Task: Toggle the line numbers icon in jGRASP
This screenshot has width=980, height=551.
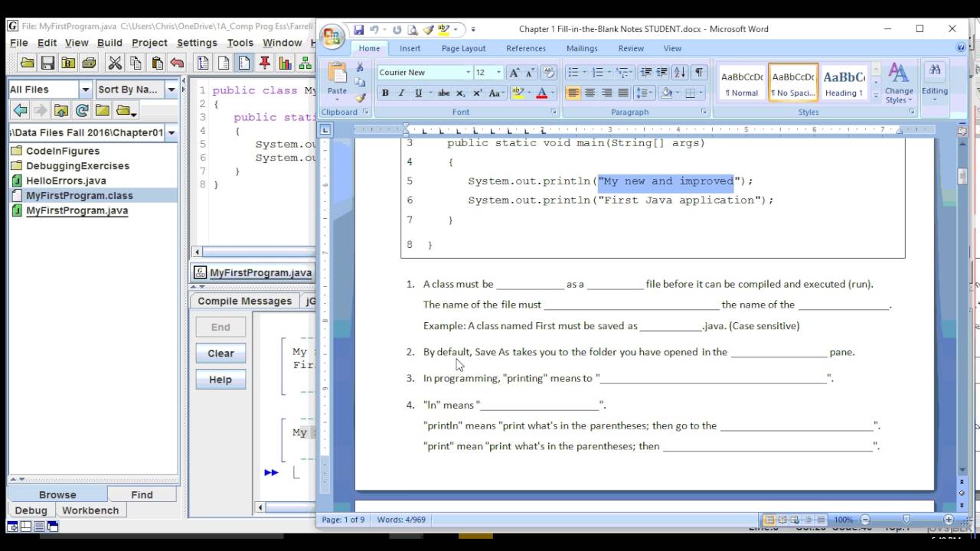Action: tap(244, 64)
